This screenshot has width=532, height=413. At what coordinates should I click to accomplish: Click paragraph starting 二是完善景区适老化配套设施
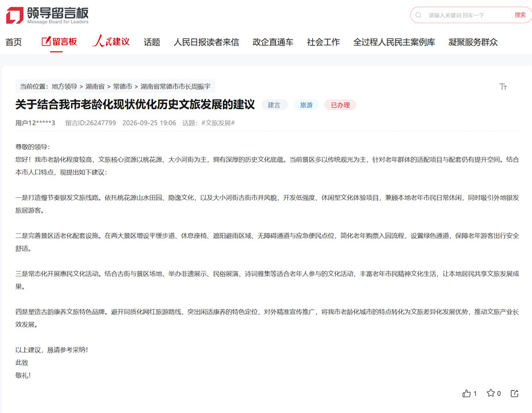[267, 242]
